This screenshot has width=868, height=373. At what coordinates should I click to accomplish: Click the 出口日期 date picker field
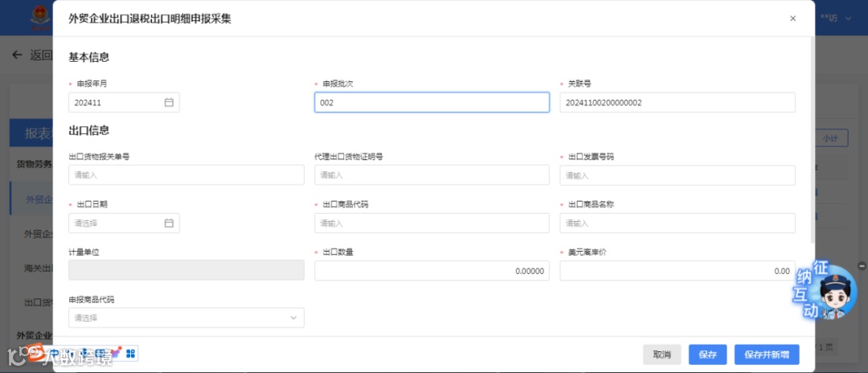coord(124,223)
